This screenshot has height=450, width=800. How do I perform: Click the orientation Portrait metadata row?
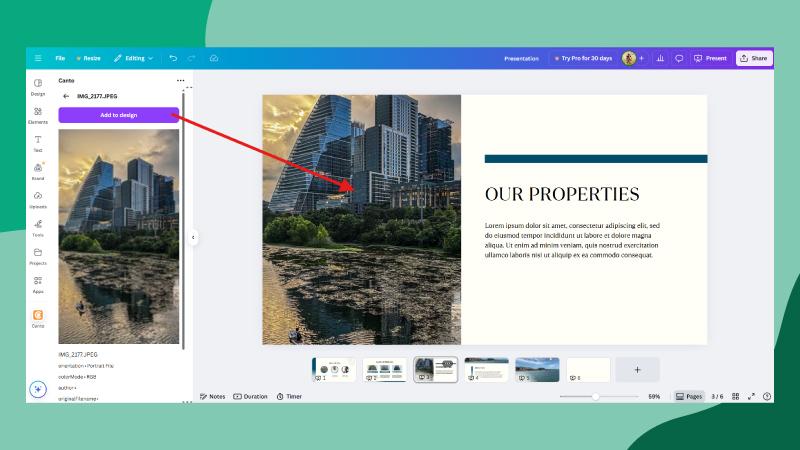pos(86,366)
